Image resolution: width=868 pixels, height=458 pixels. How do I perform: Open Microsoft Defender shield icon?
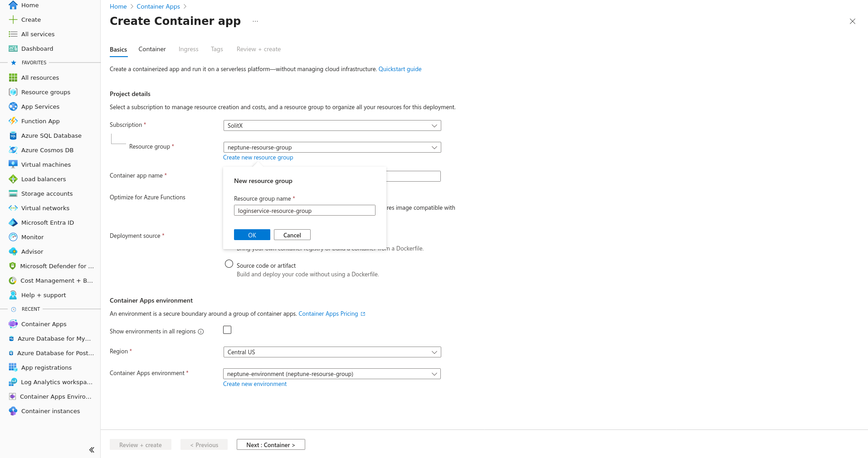13,266
